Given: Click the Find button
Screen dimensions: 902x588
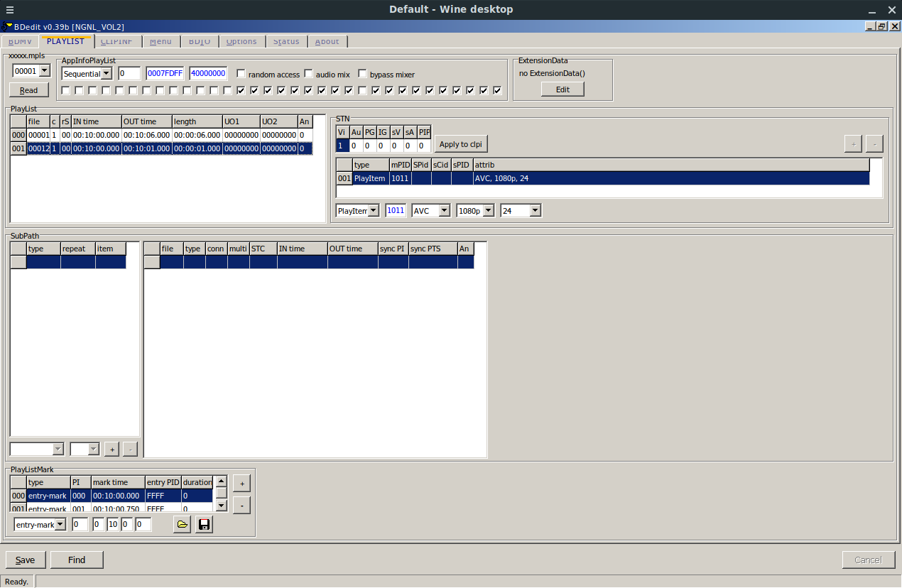Looking at the screenshot, I should (x=77, y=560).
